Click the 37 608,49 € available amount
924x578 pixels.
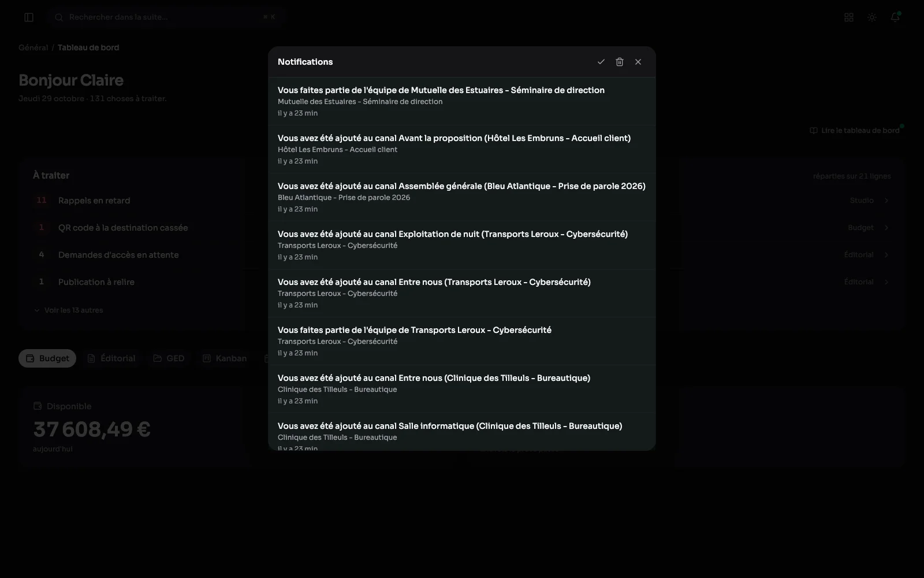pos(92,429)
